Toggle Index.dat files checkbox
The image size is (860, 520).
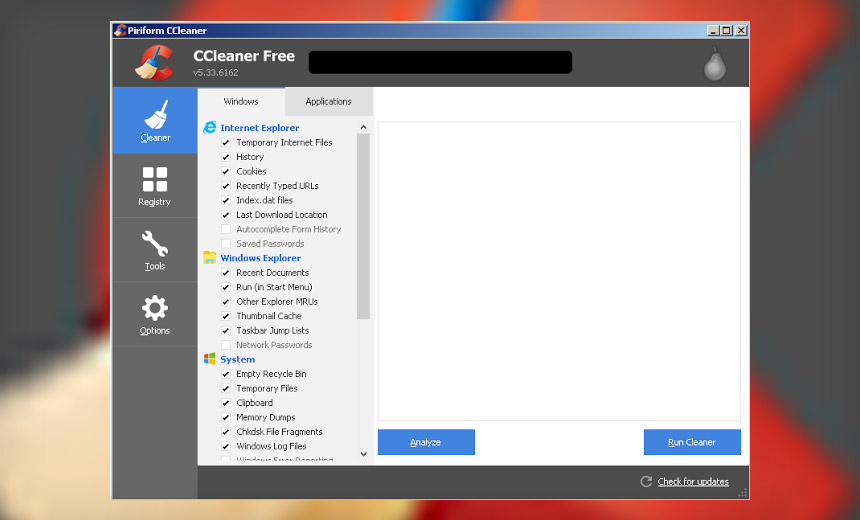[x=225, y=200]
